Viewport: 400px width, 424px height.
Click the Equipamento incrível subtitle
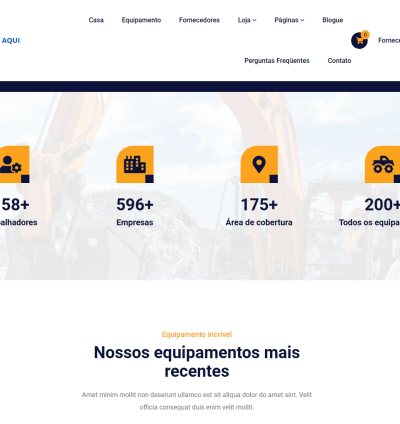[x=197, y=334]
